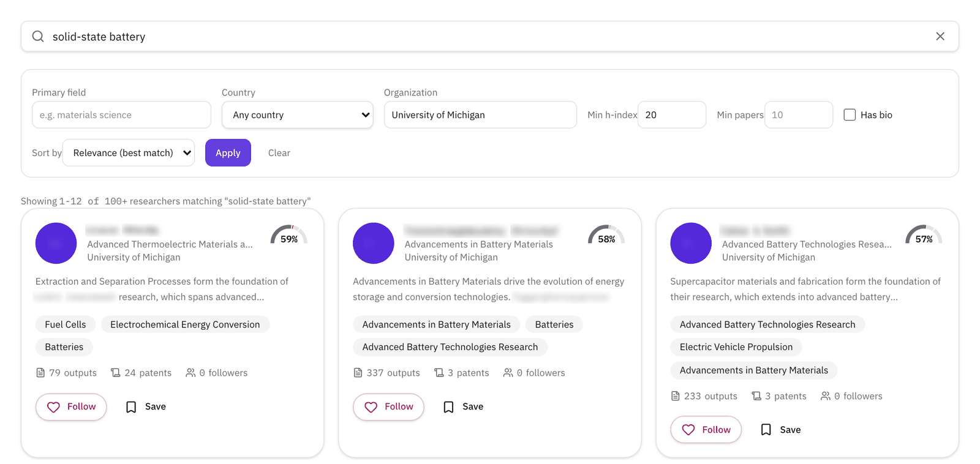The width and height of the screenshot is (980, 464).
Task: Click the Min h-index field
Action: 672,114
